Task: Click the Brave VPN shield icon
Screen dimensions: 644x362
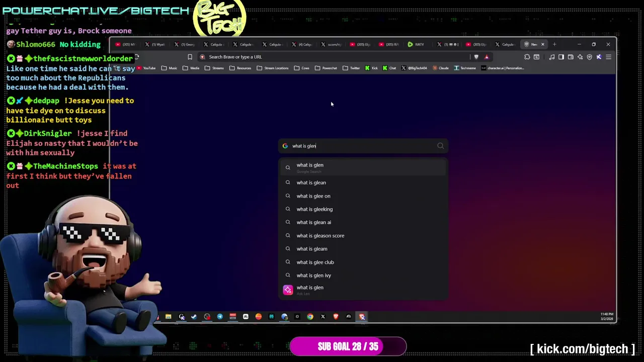Action: (x=589, y=57)
